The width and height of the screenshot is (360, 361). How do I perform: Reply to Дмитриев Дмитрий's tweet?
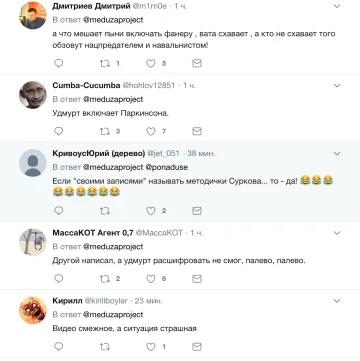point(59,63)
